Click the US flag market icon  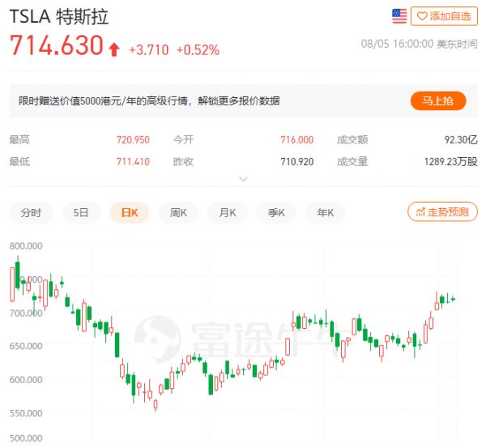coord(399,15)
